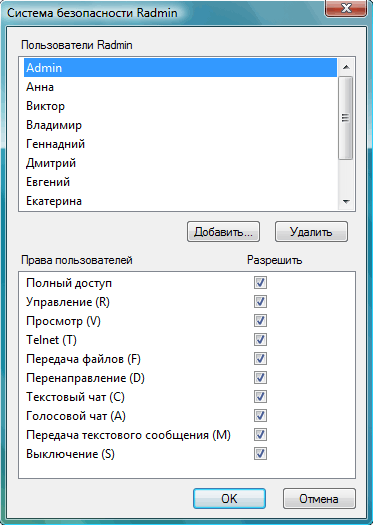Disable Передача файлов (F) permission
This screenshot has height=525, width=373.
coord(260,359)
